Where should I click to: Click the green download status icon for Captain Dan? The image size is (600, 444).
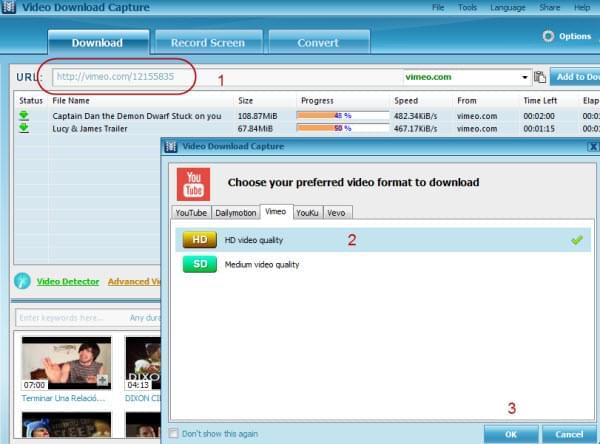pyautogui.click(x=24, y=115)
